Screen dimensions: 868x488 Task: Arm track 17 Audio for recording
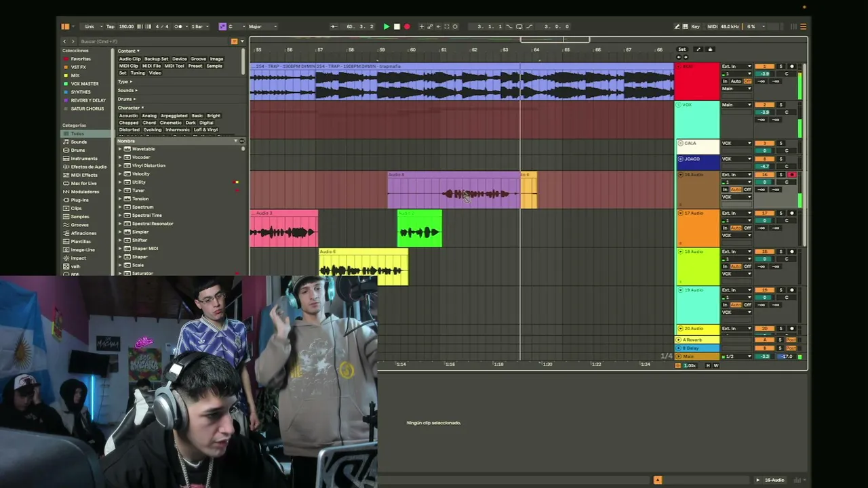coord(791,213)
